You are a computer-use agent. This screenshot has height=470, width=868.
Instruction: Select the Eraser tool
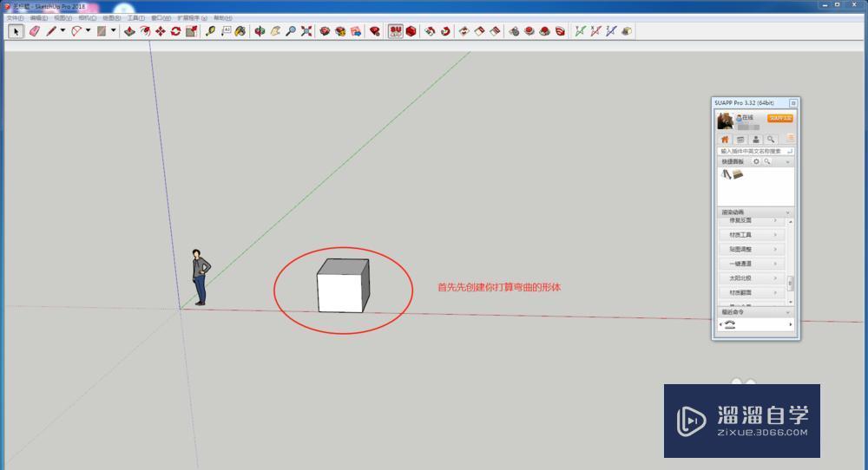pyautogui.click(x=35, y=31)
